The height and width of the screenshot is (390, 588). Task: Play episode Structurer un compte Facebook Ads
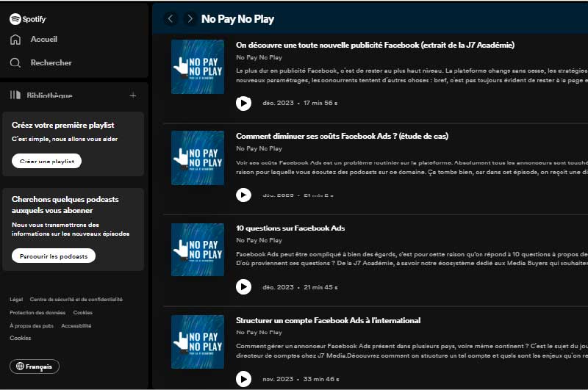(243, 379)
